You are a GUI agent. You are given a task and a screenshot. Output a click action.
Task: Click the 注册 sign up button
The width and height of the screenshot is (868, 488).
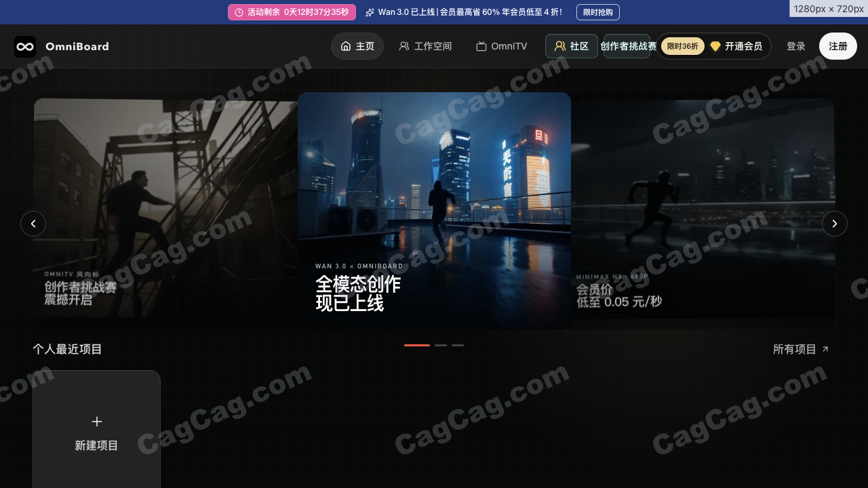[838, 46]
